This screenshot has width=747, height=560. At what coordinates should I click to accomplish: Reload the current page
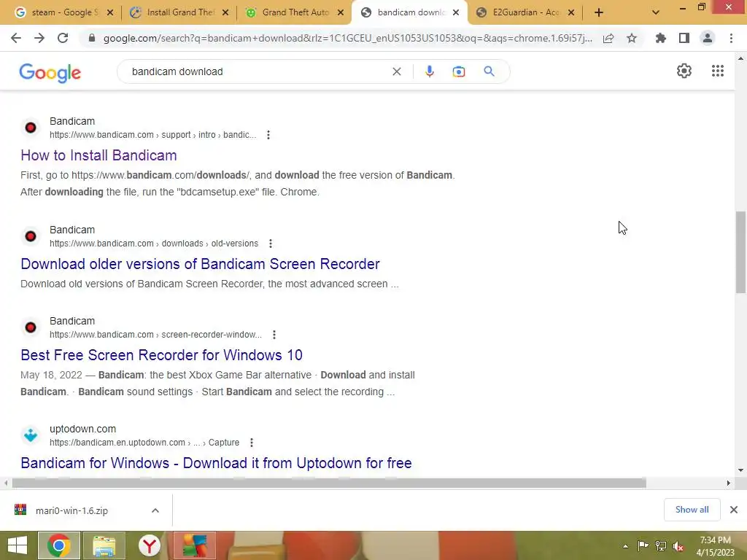(63, 38)
